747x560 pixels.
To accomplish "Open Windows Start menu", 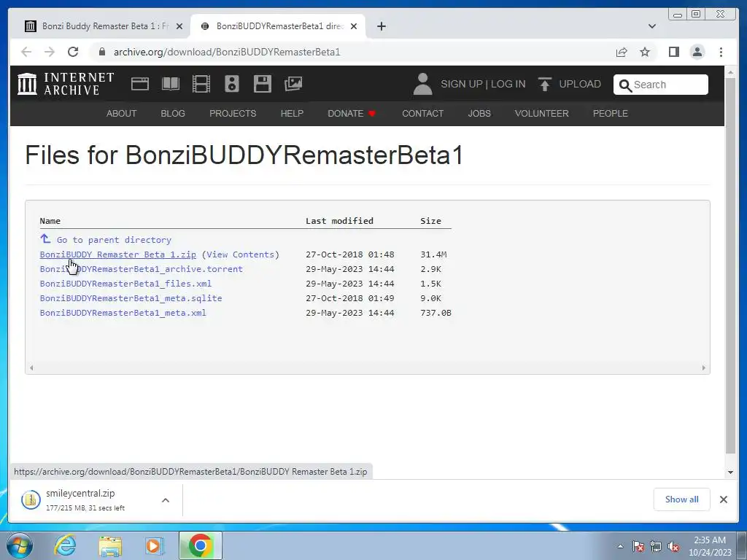I will [x=20, y=545].
